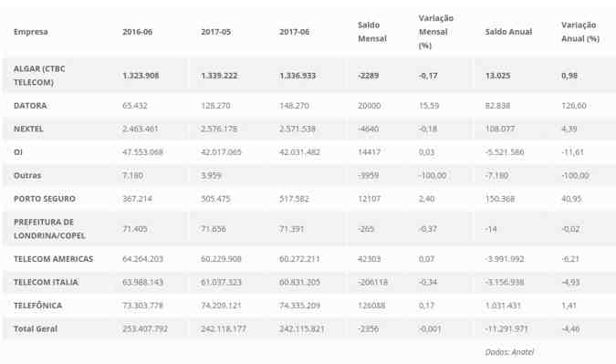616x364 pixels.
Task: Click the NEXTEL company name
Action: 28,129
